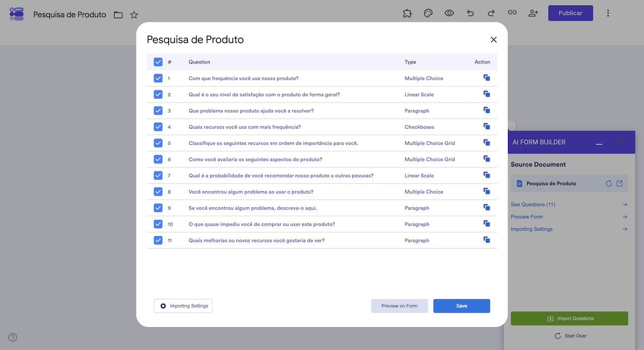Click 'Quais melhorias ou novos recursos' question text
This screenshot has height=350, width=644.
257,240
